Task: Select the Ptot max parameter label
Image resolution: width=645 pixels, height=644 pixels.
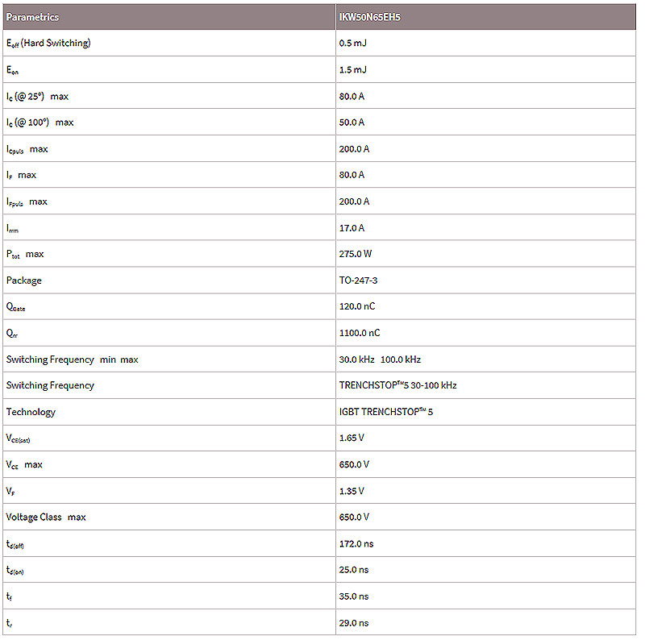Action: (x=25, y=255)
